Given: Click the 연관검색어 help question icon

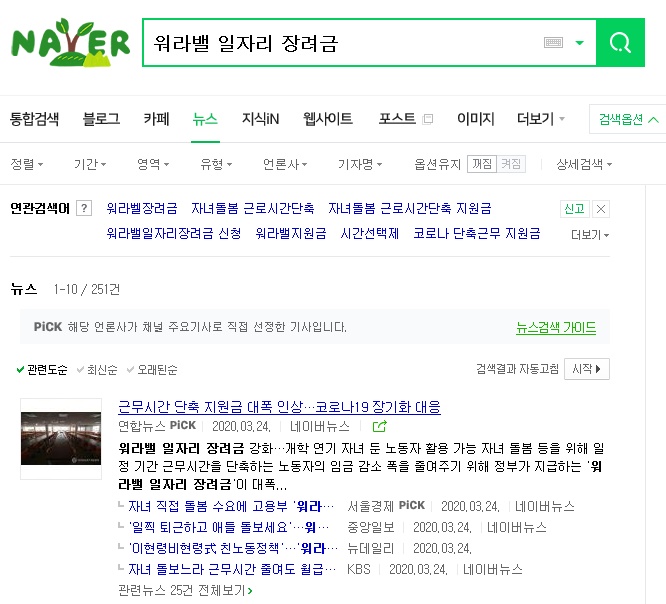Looking at the screenshot, I should coord(84,208).
